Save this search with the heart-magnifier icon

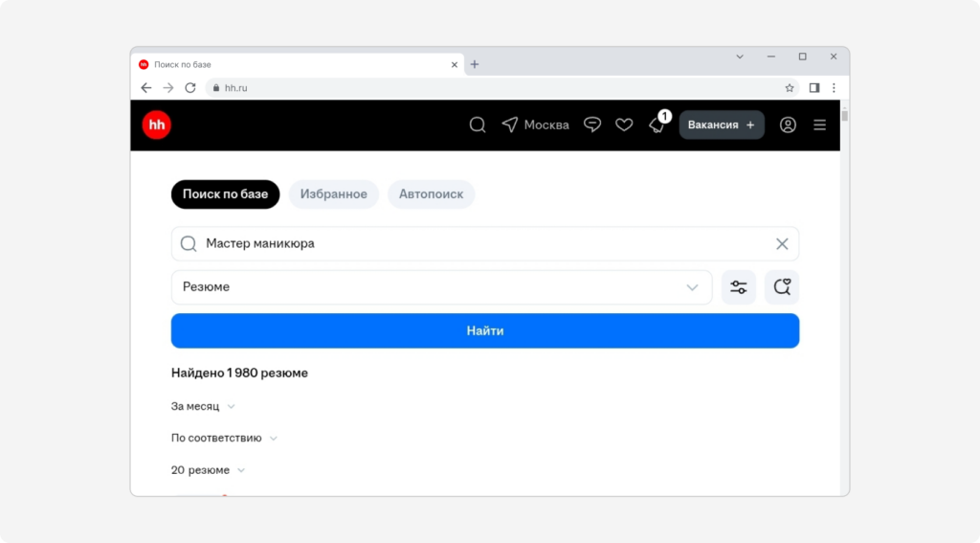click(782, 287)
